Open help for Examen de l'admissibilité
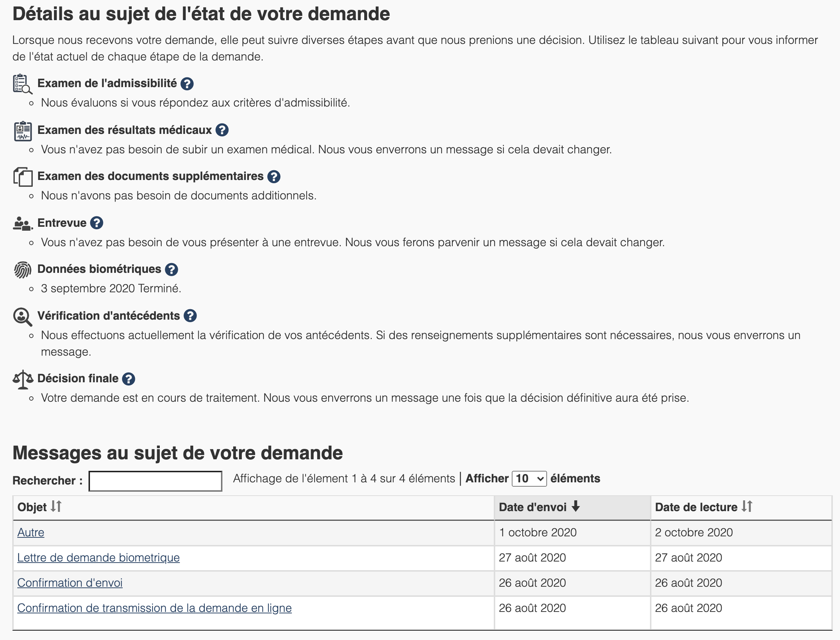Image resolution: width=840 pixels, height=640 pixels. tap(186, 84)
